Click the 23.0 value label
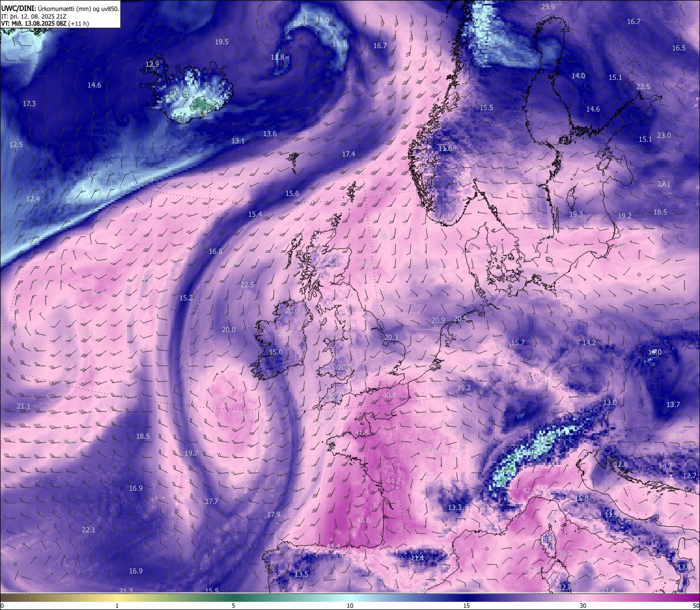This screenshot has height=610, width=700. 664,136
